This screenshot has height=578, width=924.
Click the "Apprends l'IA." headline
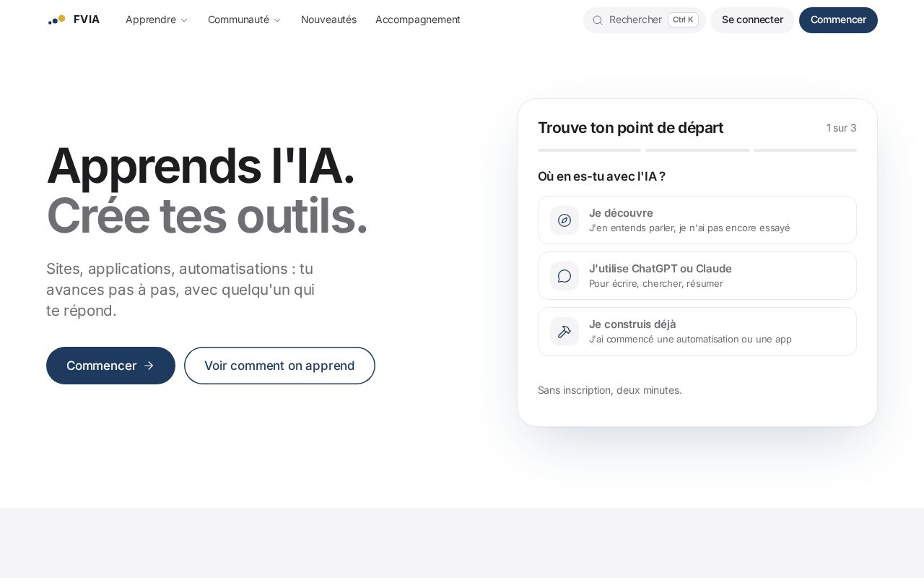pos(200,165)
